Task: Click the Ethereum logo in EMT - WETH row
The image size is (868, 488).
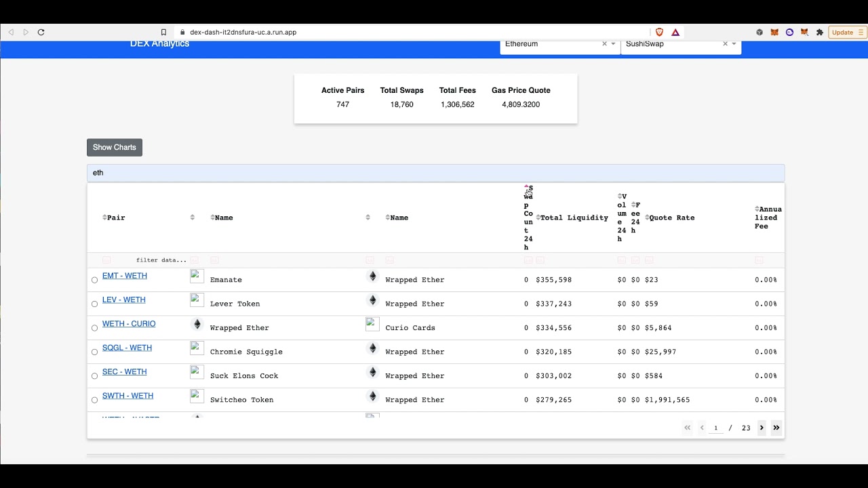Action: 372,276
